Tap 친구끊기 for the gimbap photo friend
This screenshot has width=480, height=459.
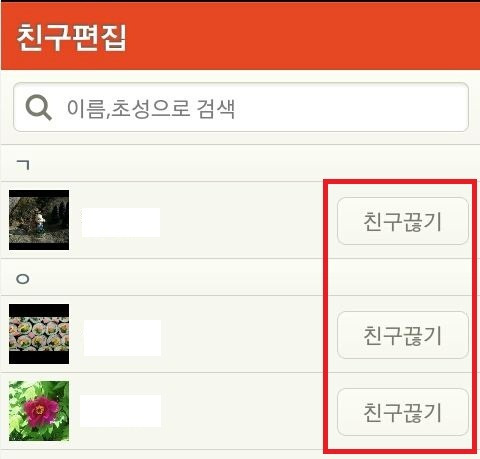point(403,335)
